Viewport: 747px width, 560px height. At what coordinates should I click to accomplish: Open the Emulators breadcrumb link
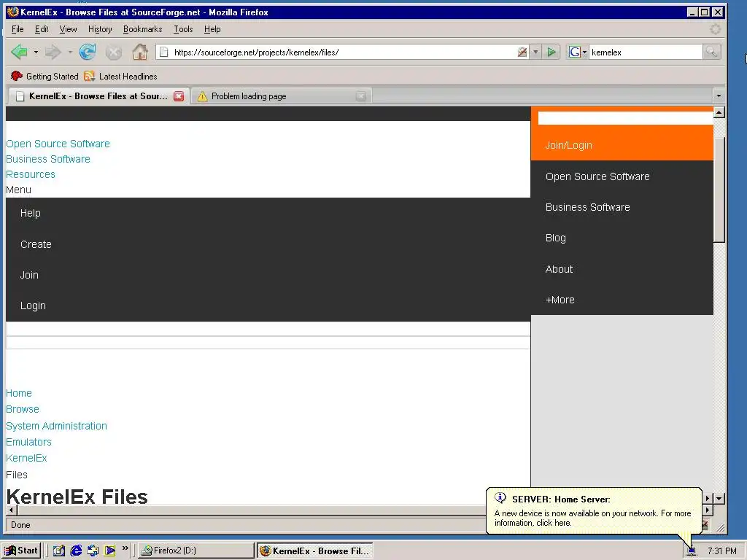[x=28, y=442]
